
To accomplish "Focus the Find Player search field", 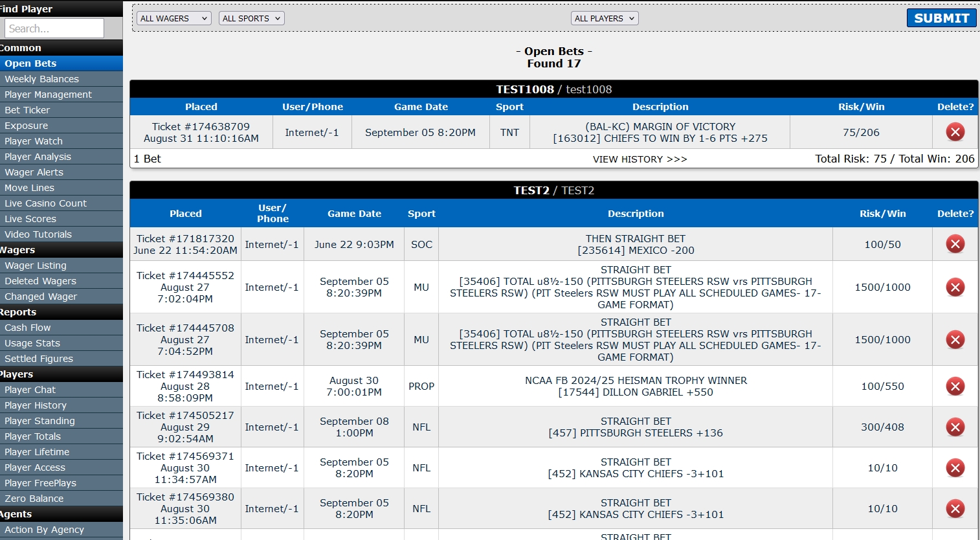I will click(54, 28).
